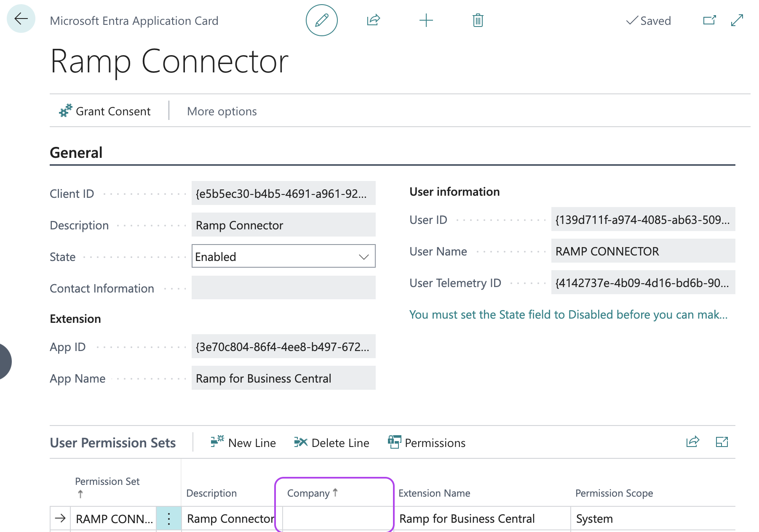
Task: Click the RAMP CONN... permission set cell
Action: click(114, 519)
